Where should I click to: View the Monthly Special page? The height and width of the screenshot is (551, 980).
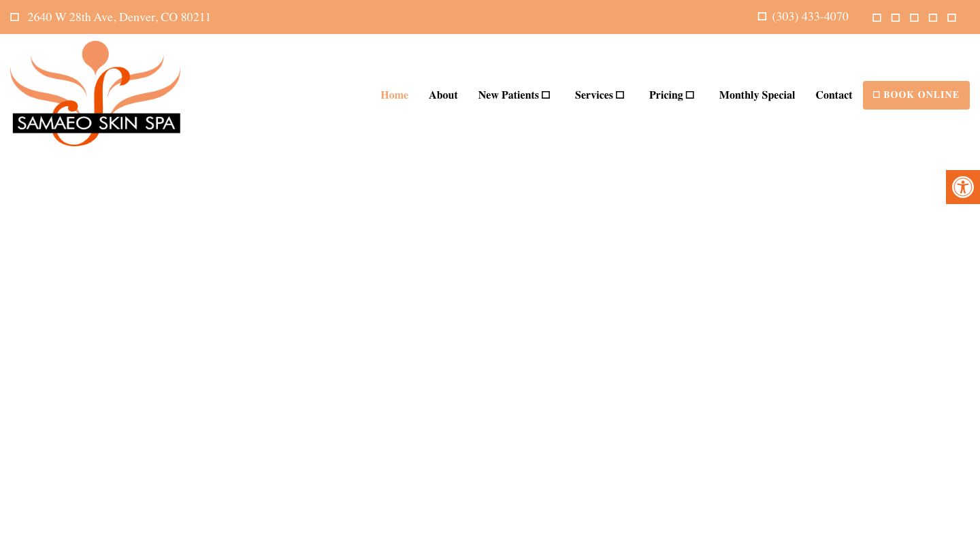pos(757,95)
